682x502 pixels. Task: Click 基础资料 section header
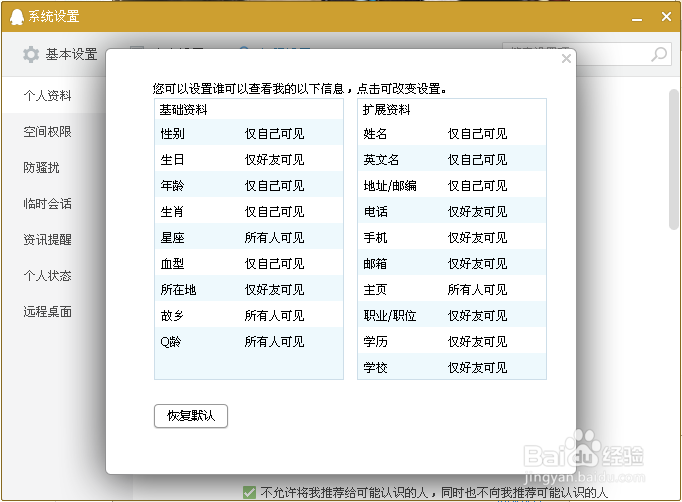click(183, 110)
